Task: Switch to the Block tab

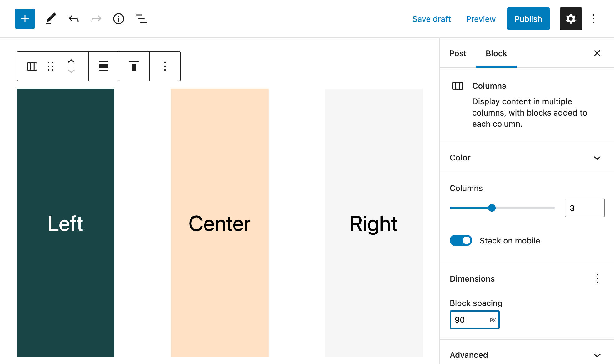Action: click(x=496, y=53)
